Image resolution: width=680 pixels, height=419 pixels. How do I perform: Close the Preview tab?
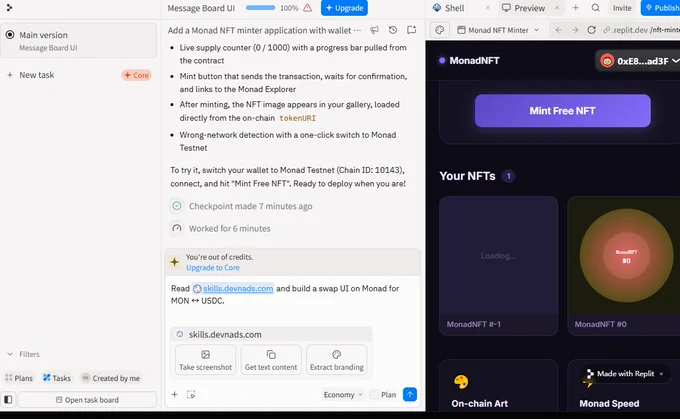(557, 8)
